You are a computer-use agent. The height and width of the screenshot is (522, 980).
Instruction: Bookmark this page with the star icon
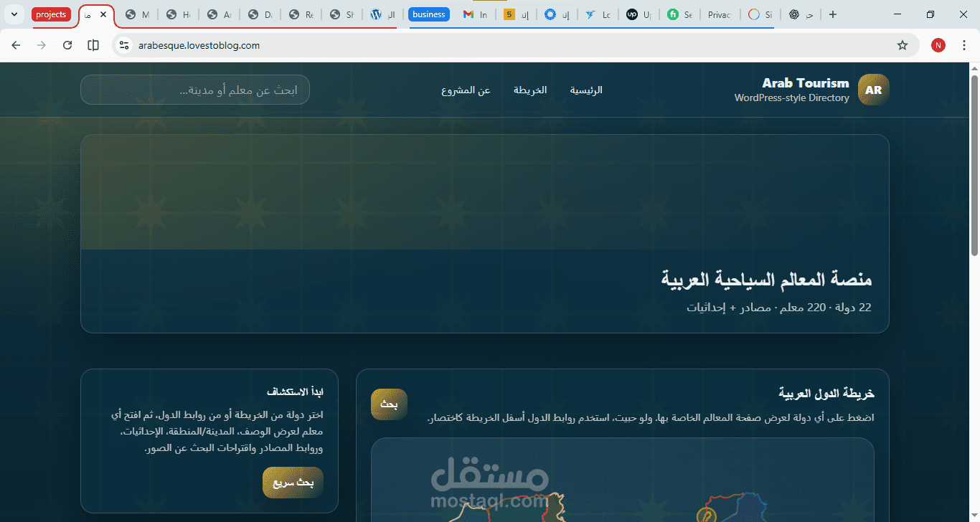point(903,45)
